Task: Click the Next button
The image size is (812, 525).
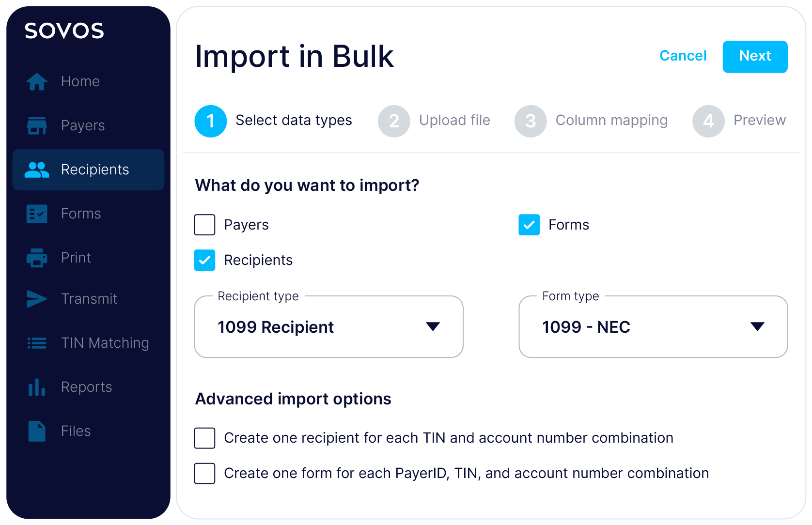Action: [x=755, y=56]
